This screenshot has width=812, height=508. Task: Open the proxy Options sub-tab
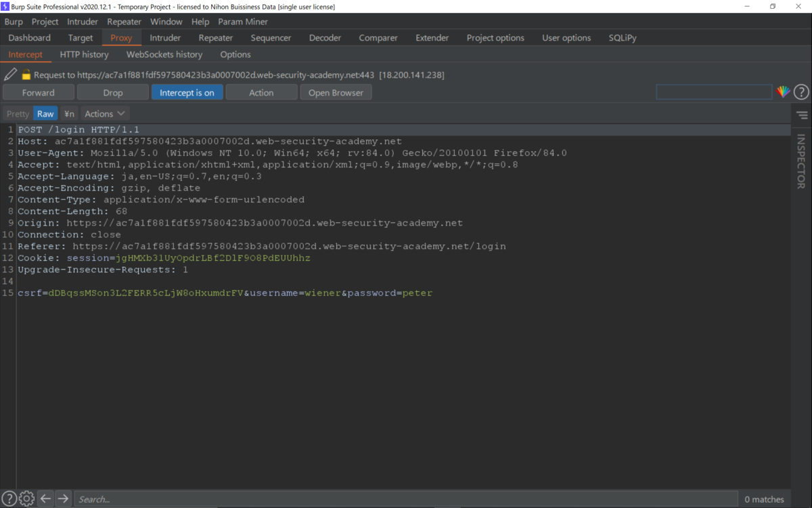(x=235, y=54)
